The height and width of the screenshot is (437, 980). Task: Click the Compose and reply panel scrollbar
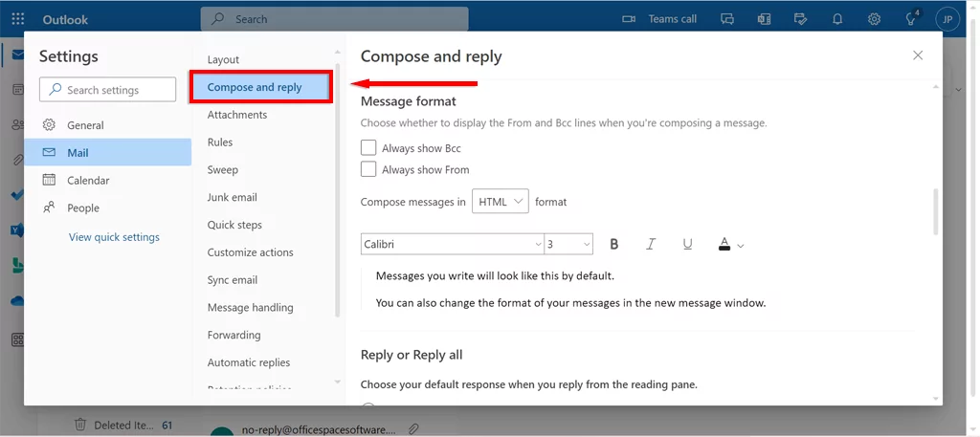935,211
